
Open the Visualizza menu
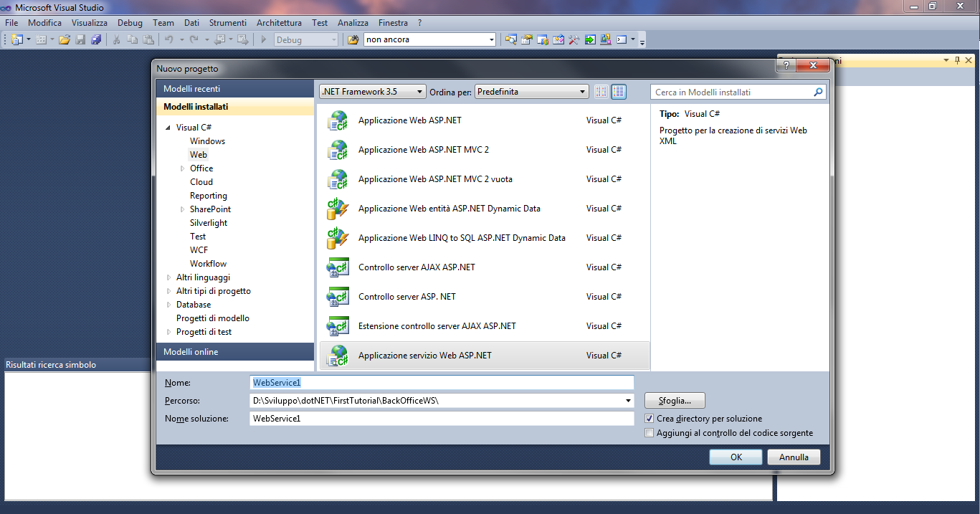(90, 23)
